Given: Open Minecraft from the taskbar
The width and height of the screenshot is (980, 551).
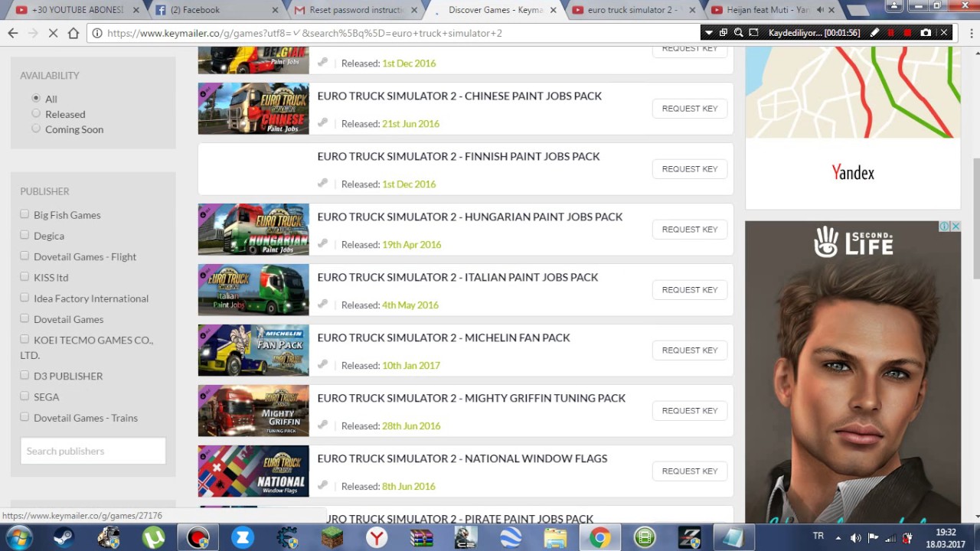Looking at the screenshot, I should tap(332, 538).
